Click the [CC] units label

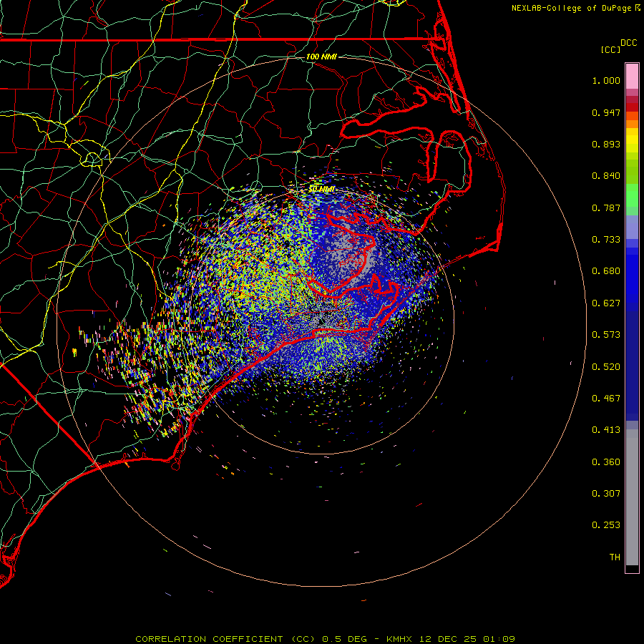610,49
